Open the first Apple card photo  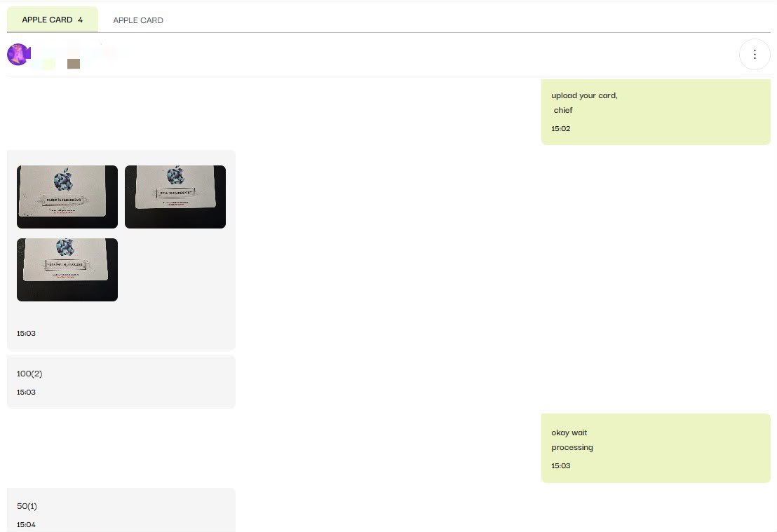click(67, 197)
